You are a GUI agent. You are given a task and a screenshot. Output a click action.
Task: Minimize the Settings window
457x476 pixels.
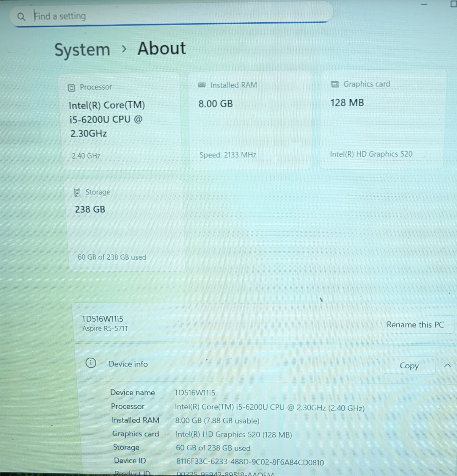[424, 4]
